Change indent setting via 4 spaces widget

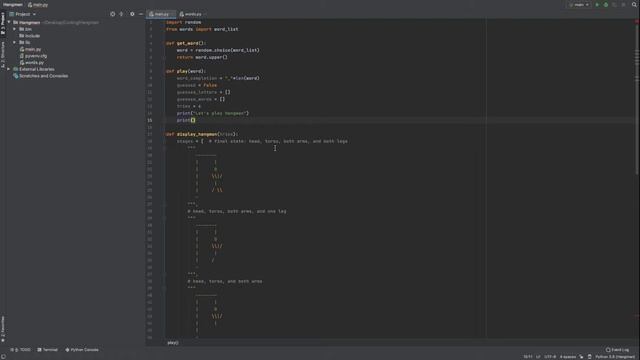pyautogui.click(x=568, y=357)
